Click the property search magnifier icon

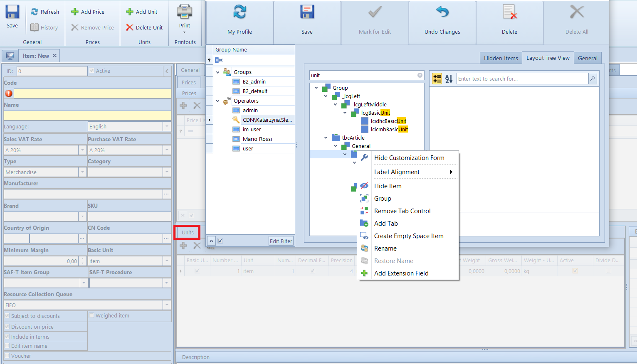(x=593, y=79)
